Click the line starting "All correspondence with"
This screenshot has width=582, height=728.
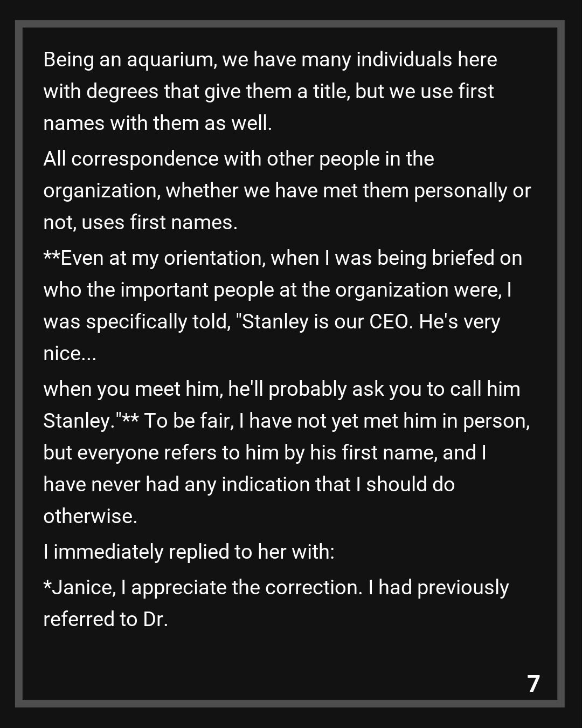(x=238, y=159)
